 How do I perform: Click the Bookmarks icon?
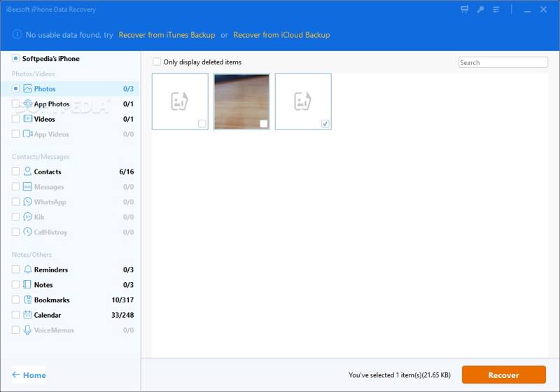[x=27, y=300]
